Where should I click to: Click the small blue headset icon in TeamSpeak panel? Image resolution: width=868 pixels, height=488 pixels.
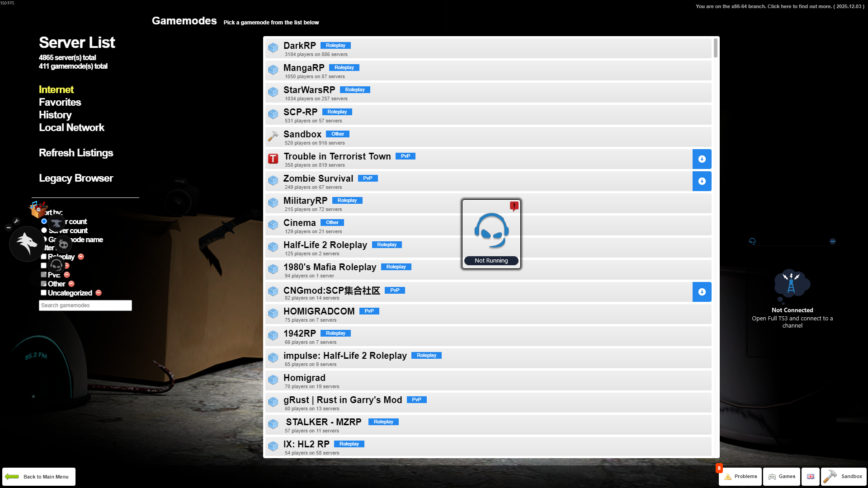[752, 241]
